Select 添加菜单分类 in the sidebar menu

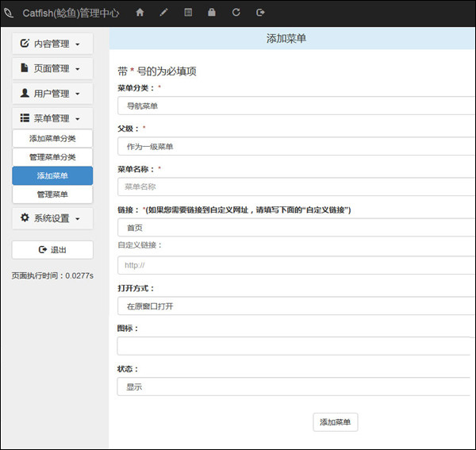tap(52, 139)
